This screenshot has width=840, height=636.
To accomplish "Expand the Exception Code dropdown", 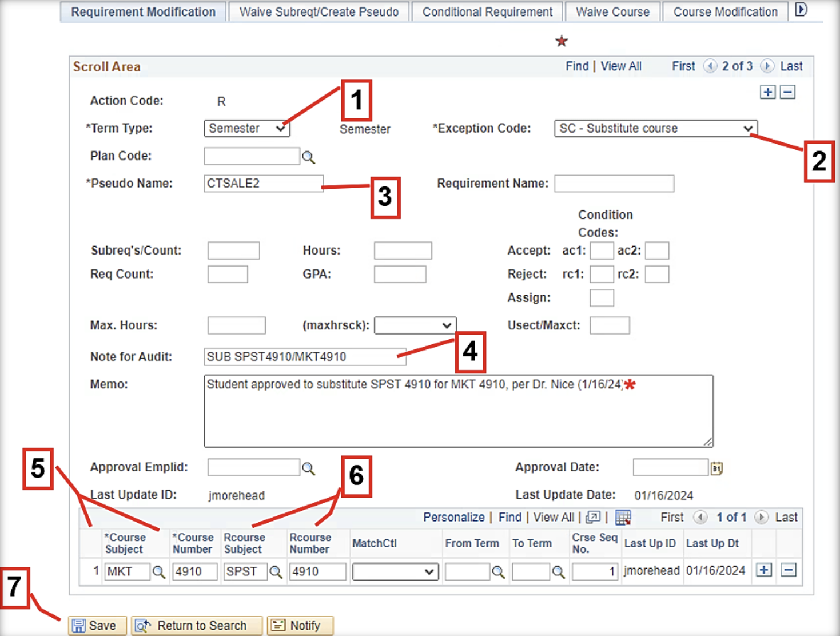I will tap(655, 128).
